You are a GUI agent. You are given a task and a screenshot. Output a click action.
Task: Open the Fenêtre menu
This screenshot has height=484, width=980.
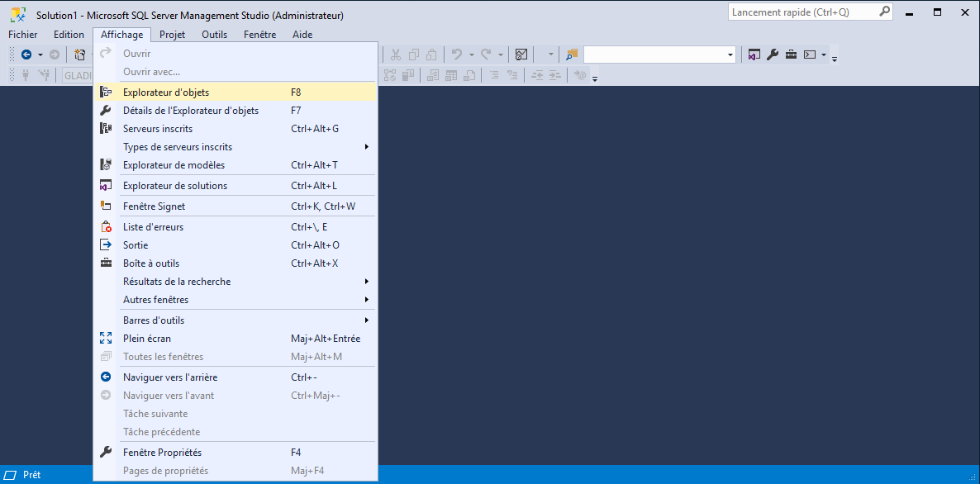coord(260,35)
